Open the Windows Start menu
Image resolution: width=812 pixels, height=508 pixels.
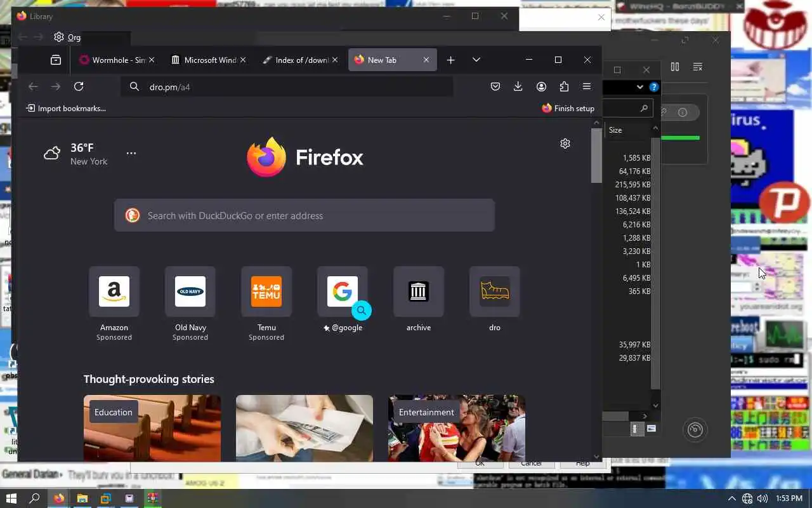11,498
